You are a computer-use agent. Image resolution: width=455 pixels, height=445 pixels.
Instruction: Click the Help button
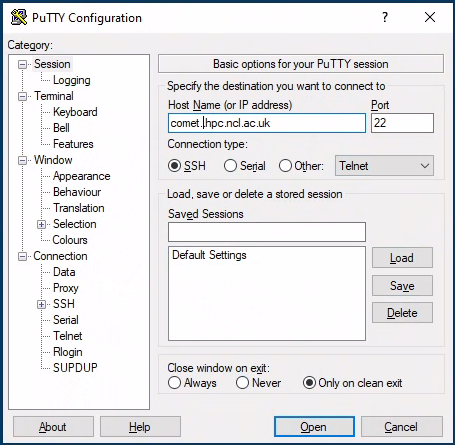[140, 427]
